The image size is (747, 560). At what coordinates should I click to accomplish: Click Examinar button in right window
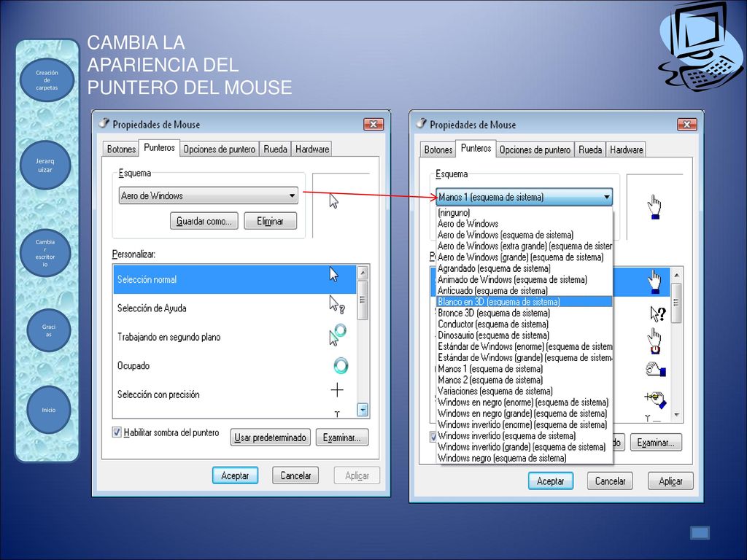656,443
